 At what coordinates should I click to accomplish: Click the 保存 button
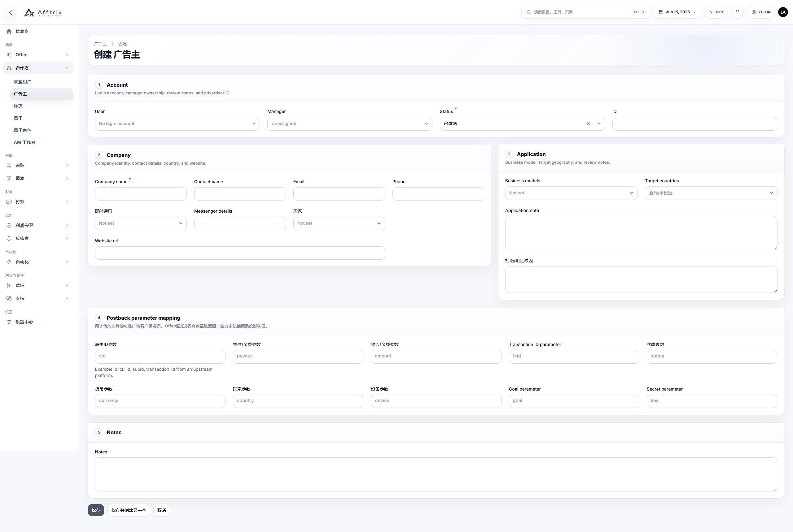(x=96, y=510)
